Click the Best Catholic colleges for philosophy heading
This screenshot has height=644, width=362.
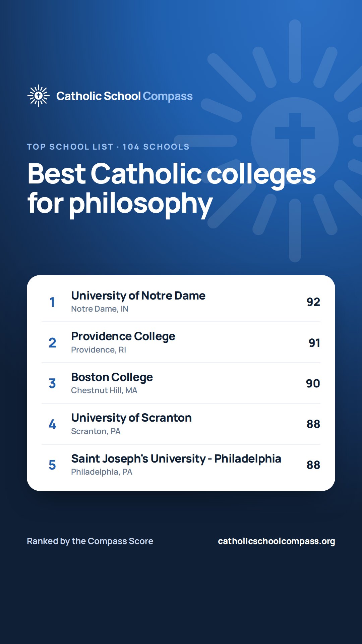click(172, 189)
